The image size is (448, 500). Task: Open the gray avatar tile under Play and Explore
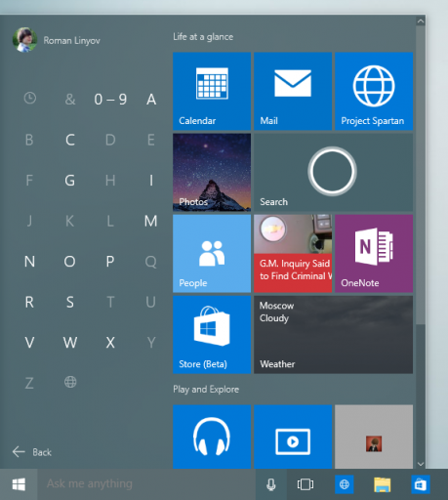tap(374, 437)
